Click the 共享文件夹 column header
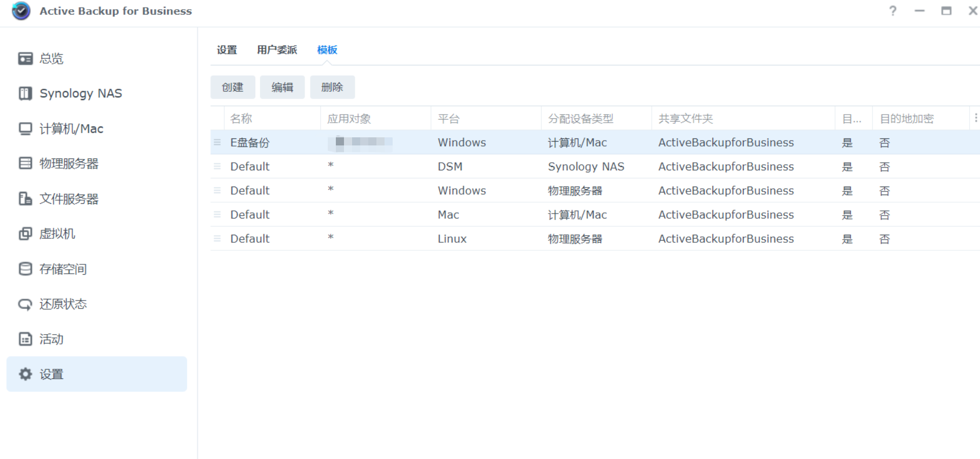Image resolution: width=980 pixels, height=459 pixels. (x=743, y=118)
